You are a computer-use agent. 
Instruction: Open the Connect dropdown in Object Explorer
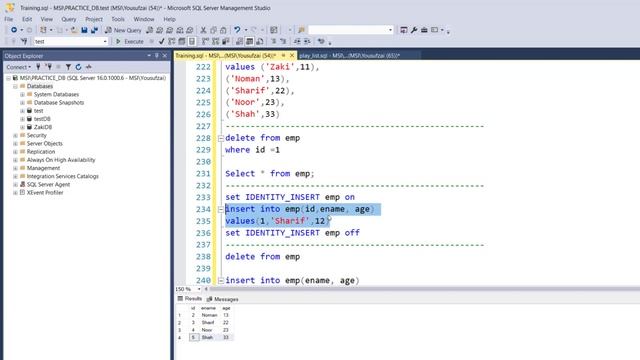[x=18, y=67]
